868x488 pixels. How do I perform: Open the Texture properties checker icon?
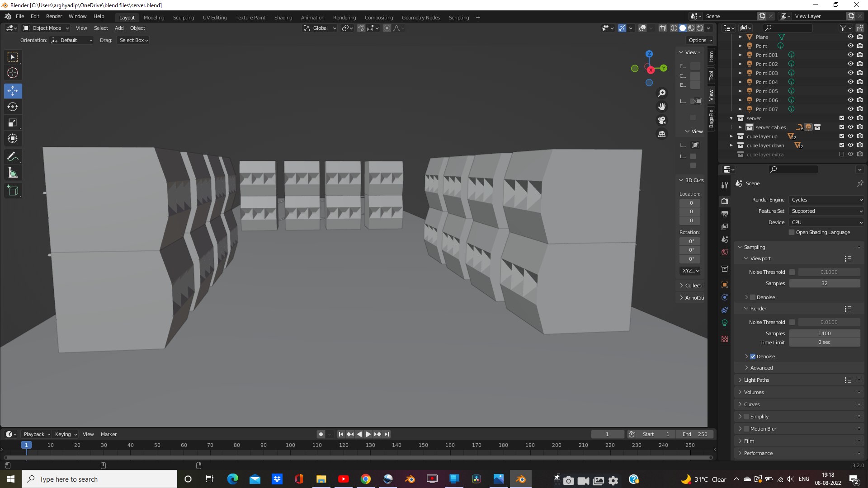point(725,339)
